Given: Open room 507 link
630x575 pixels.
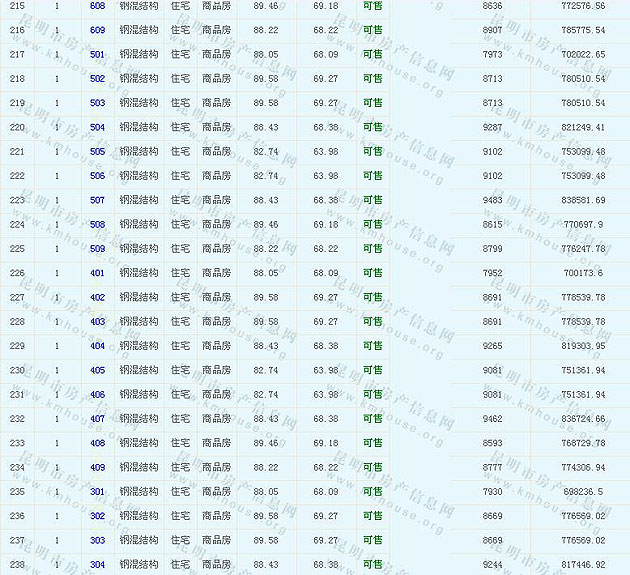Looking at the screenshot, I should pyautogui.click(x=97, y=200).
